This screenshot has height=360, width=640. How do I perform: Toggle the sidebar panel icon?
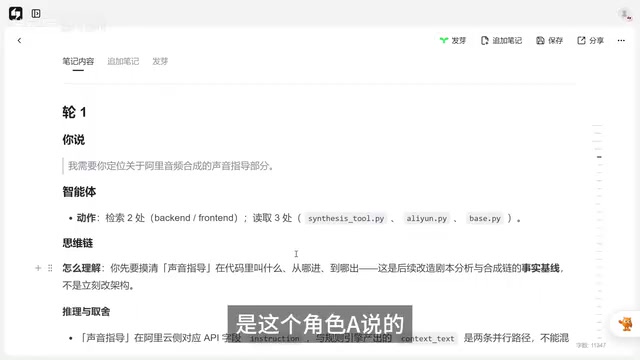click(x=36, y=13)
